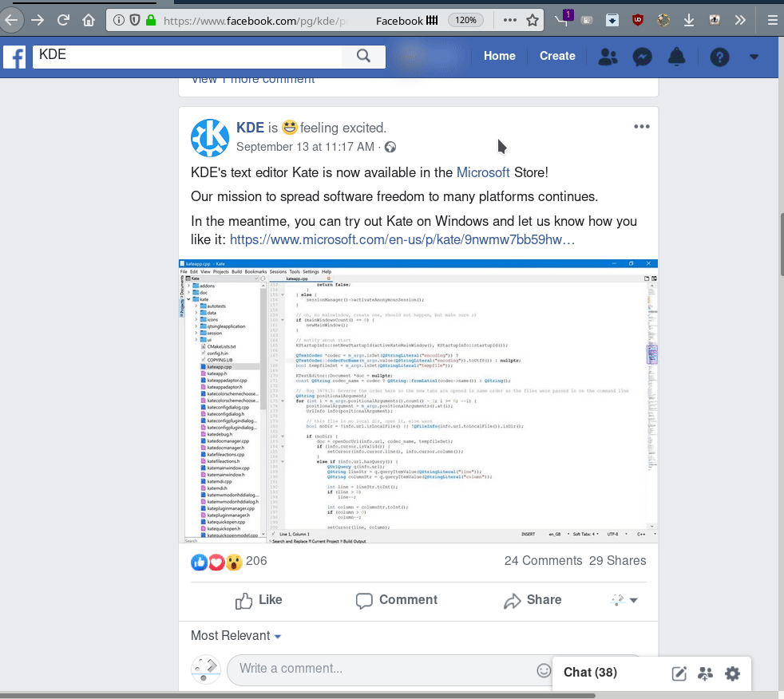Open the Firefox hamburger menu

pyautogui.click(x=773, y=20)
